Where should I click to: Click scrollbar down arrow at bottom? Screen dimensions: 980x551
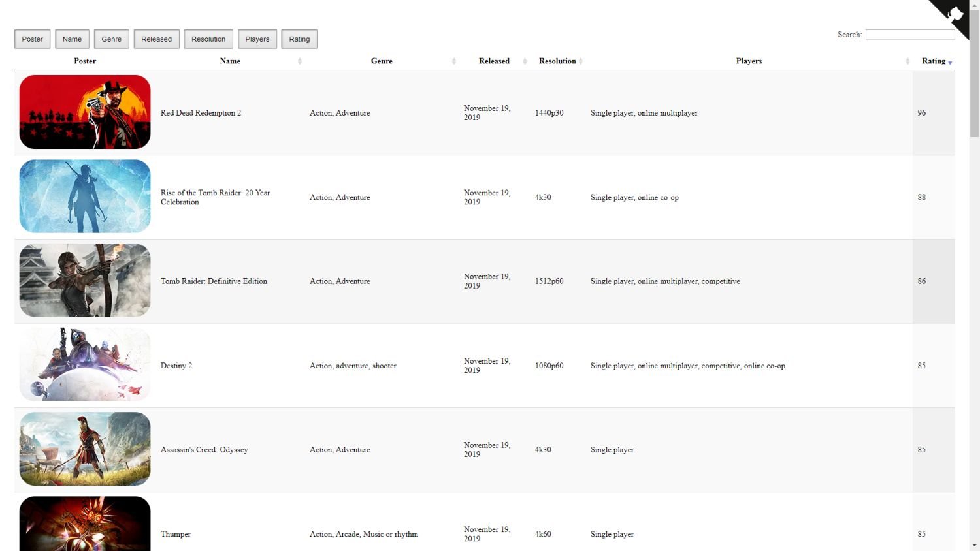974,545
